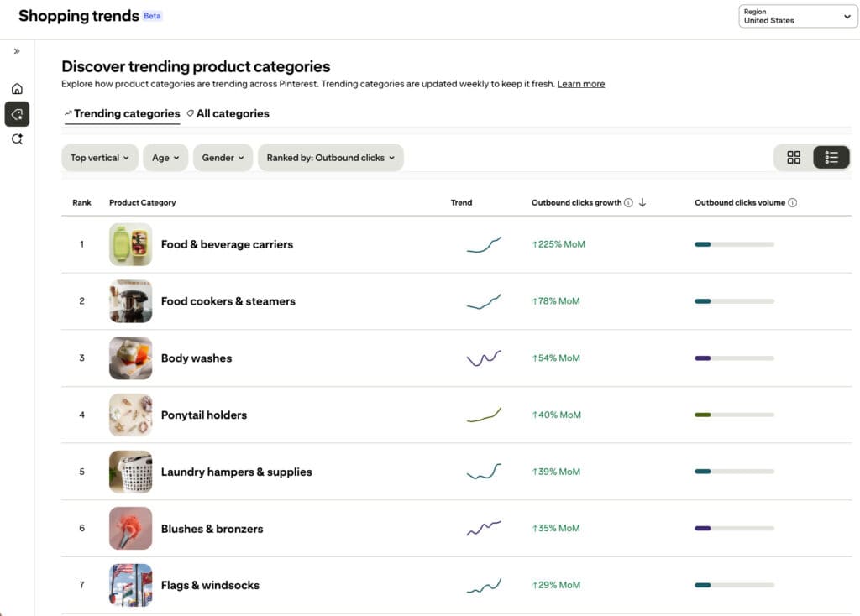This screenshot has width=860, height=616.
Task: Click volume bar for Ponytail holders
Action: (734, 415)
